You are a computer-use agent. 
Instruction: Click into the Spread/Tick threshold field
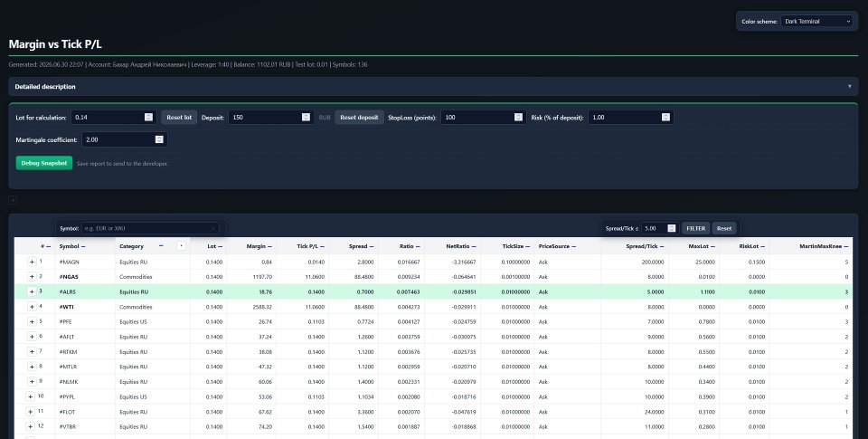pos(660,228)
